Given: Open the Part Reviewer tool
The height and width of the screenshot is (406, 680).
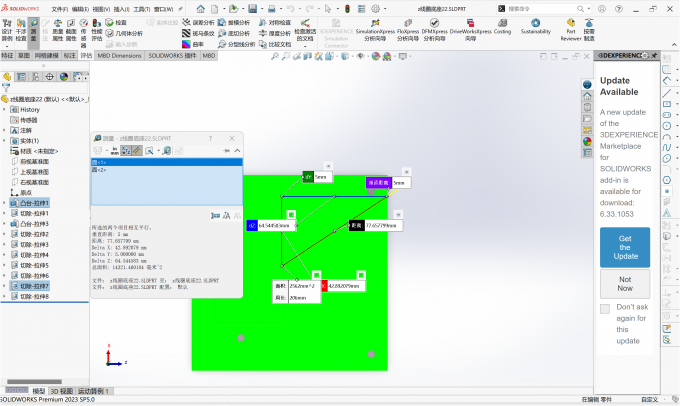Looking at the screenshot, I should 571,30.
